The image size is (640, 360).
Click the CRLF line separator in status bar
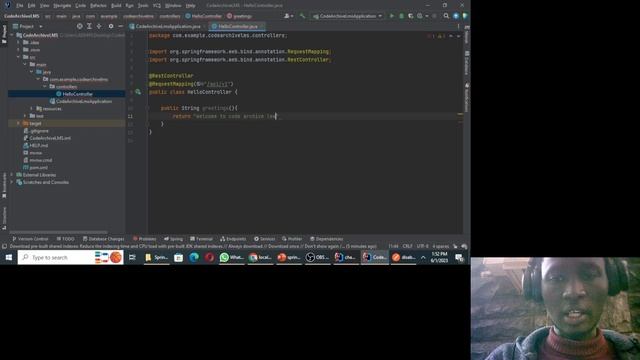coord(407,246)
